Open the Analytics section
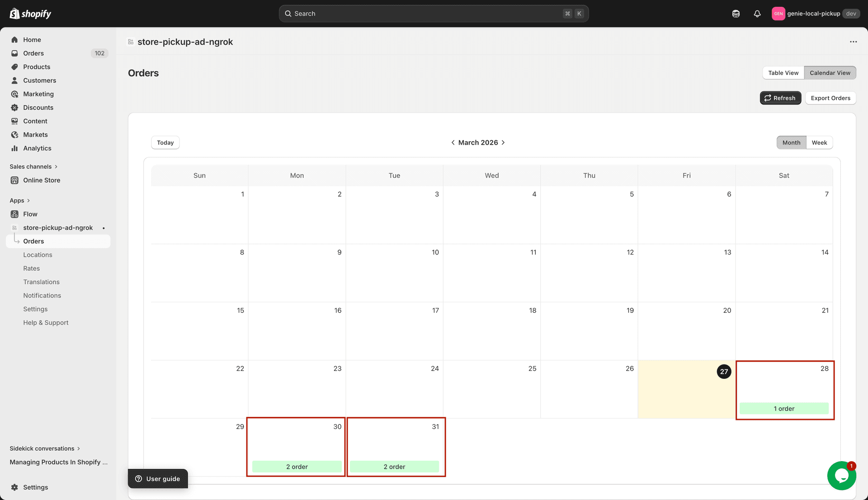868x500 pixels. [37, 148]
